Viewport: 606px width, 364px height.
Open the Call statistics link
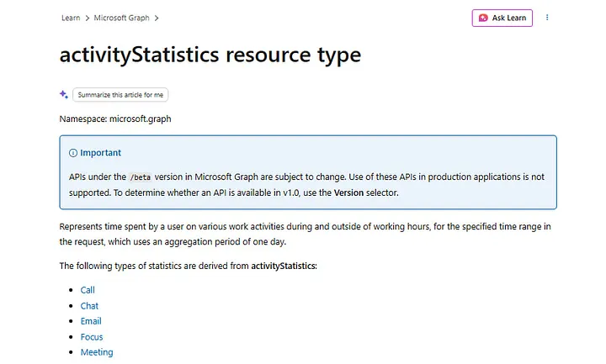(88, 290)
